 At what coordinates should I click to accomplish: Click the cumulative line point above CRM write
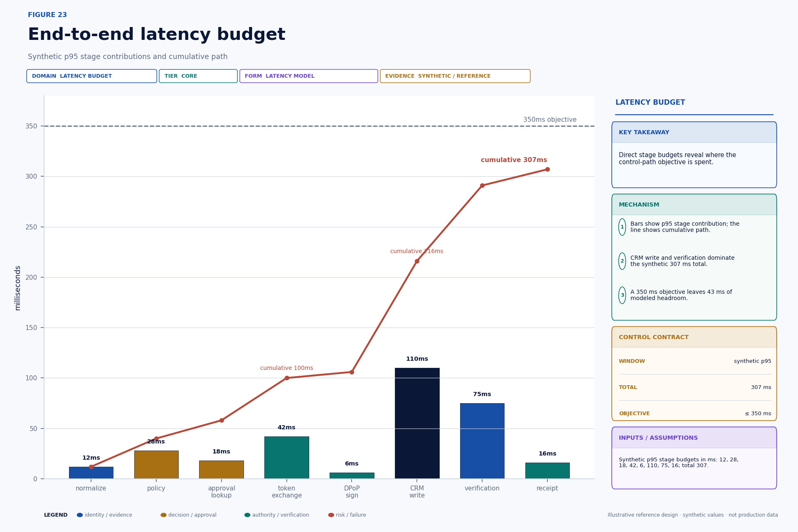pos(417,261)
